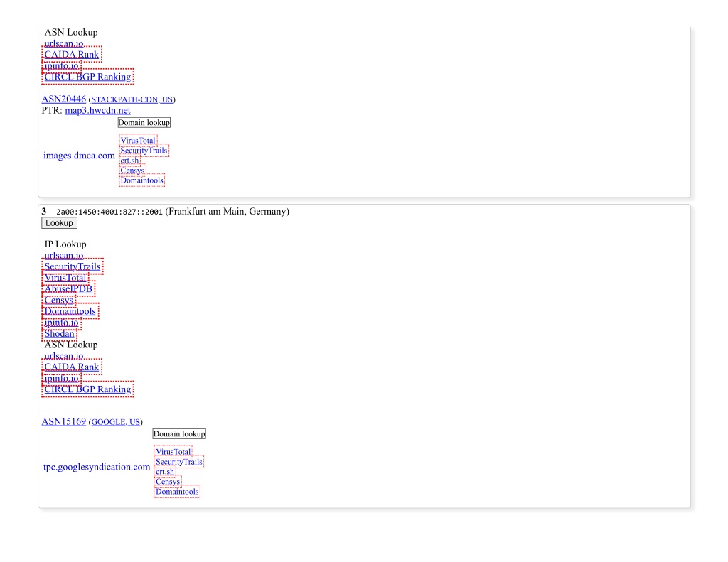
Task: Open CAIDA Rank link above ASN20446
Action: pos(72,55)
